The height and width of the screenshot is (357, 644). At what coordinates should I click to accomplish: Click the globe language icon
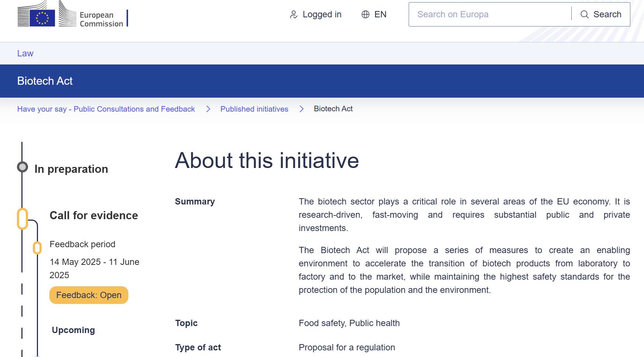(366, 14)
